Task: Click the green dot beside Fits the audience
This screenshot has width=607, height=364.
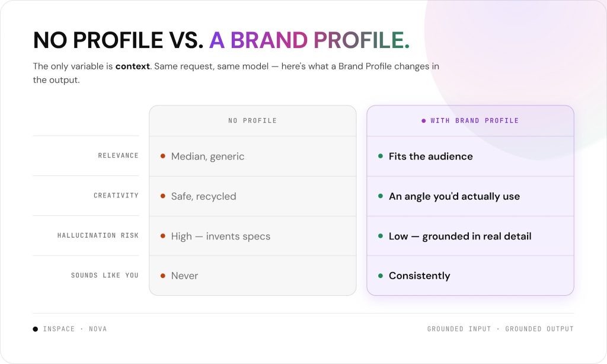Action: 381,156
